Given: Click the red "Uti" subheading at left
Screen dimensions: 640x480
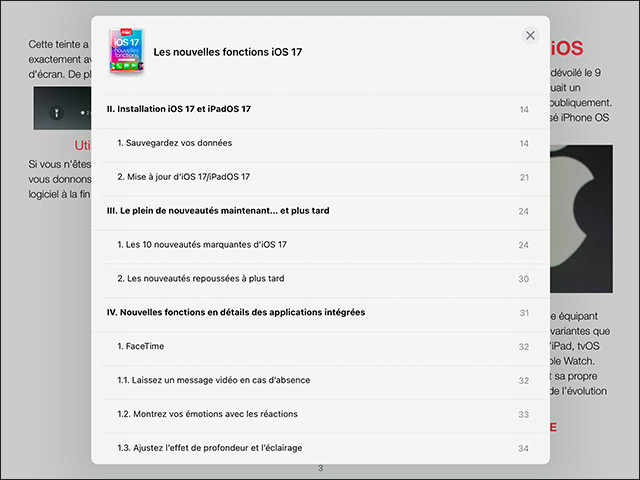Looking at the screenshot, I should click(82, 146).
